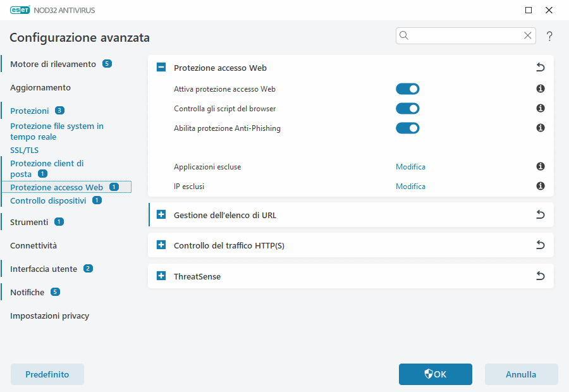
Task: Collapse the Protezione accesso Web section
Action: tap(161, 67)
